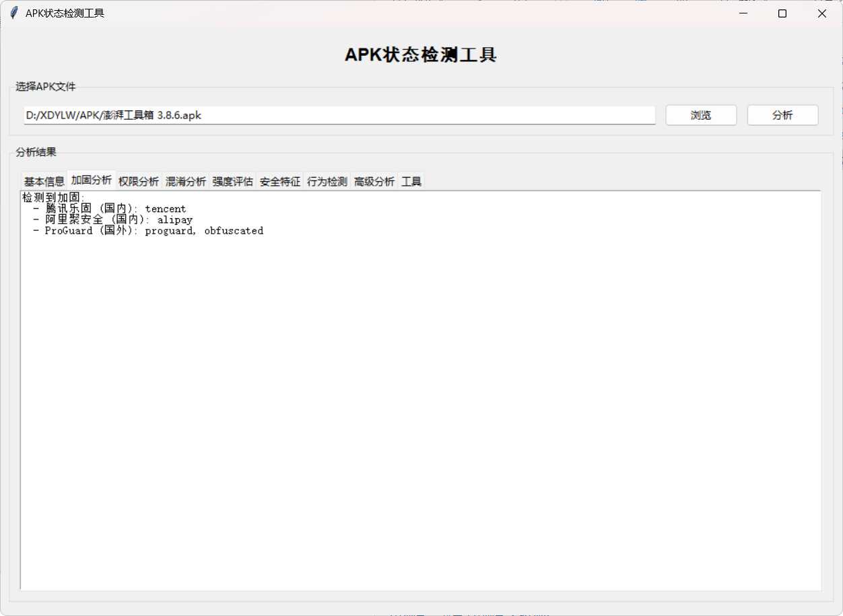View the 安全特征 tab
This screenshot has width=843, height=616.
click(279, 180)
